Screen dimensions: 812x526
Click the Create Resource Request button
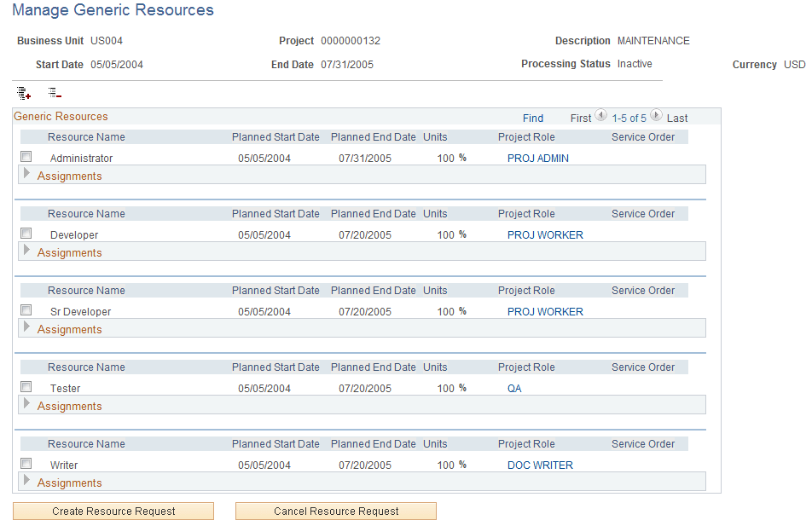coord(113,511)
